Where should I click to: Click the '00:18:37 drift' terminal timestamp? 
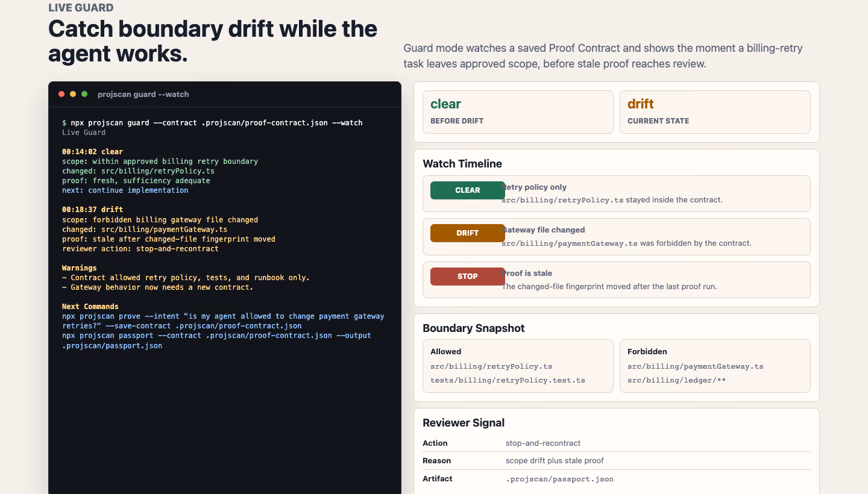pos(92,210)
